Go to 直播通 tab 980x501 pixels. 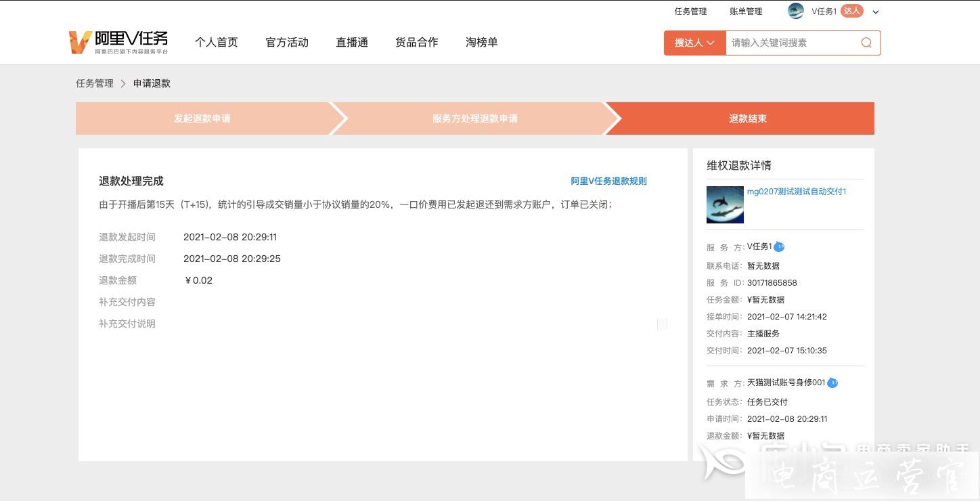click(352, 42)
